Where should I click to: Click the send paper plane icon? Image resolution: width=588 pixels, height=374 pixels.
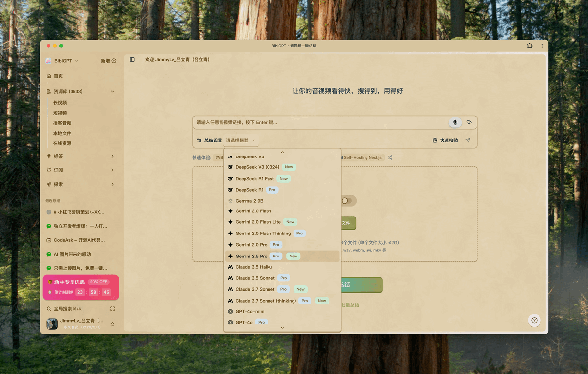click(x=468, y=140)
